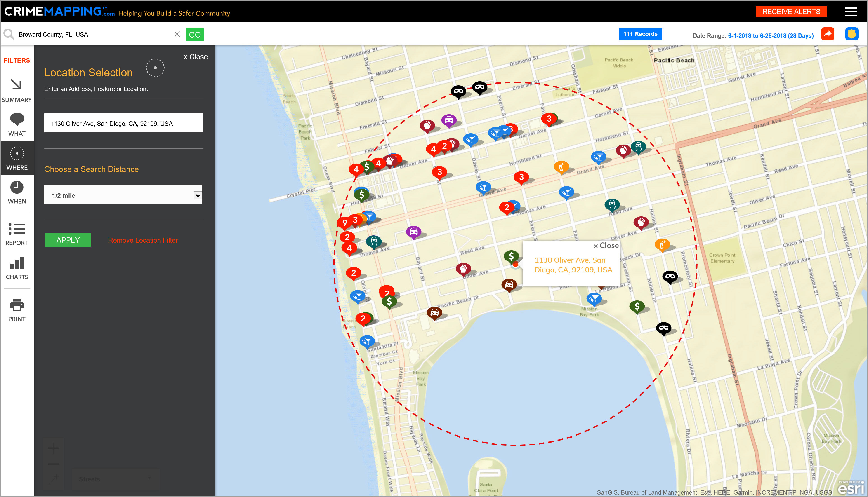Click the orange spray marker near Promontory St
This screenshot has width=868, height=497.
[x=662, y=245]
